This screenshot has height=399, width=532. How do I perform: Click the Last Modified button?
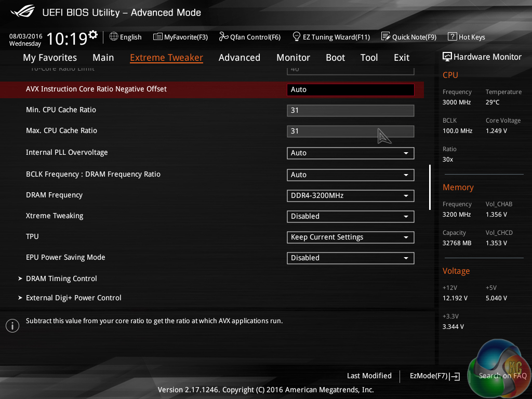coord(369,376)
